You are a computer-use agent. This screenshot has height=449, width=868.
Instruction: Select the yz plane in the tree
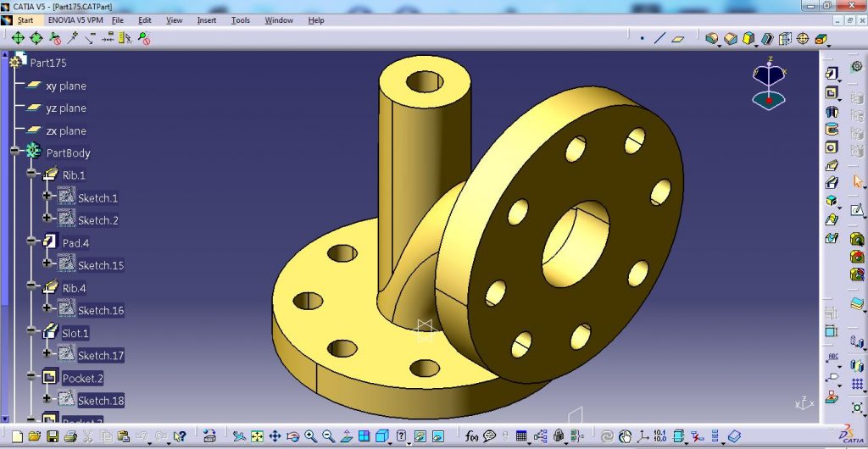(x=66, y=108)
